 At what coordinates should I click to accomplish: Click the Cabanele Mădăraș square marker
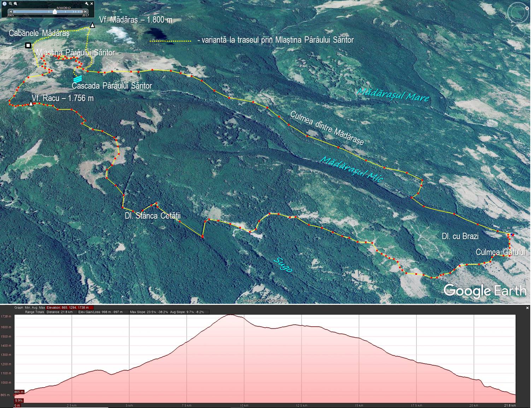pos(28,45)
